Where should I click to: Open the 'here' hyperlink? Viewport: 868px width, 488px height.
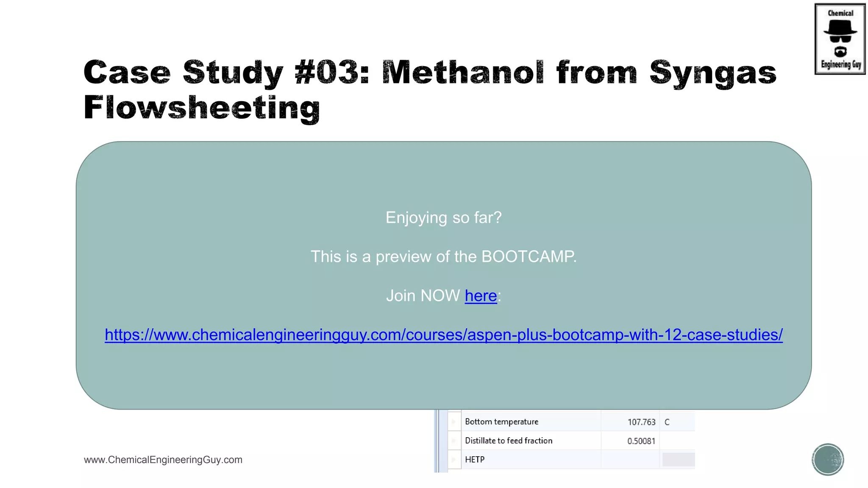[481, 296]
